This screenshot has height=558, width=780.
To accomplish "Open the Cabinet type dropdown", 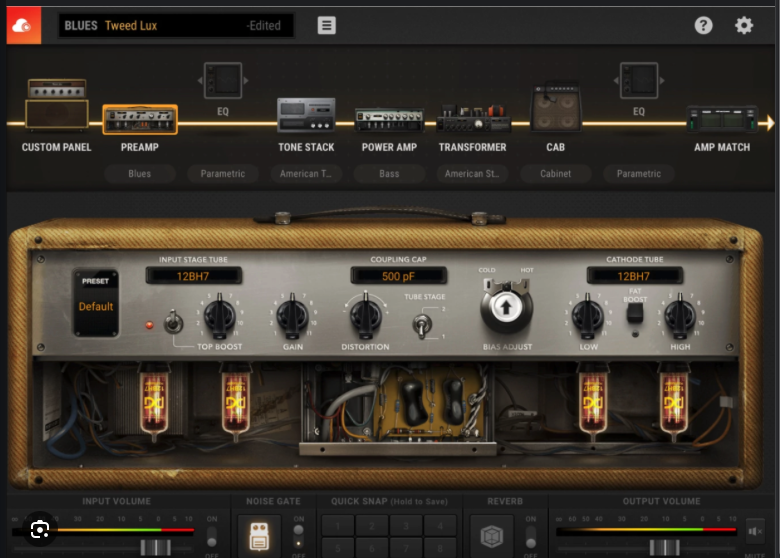I will tap(556, 174).
